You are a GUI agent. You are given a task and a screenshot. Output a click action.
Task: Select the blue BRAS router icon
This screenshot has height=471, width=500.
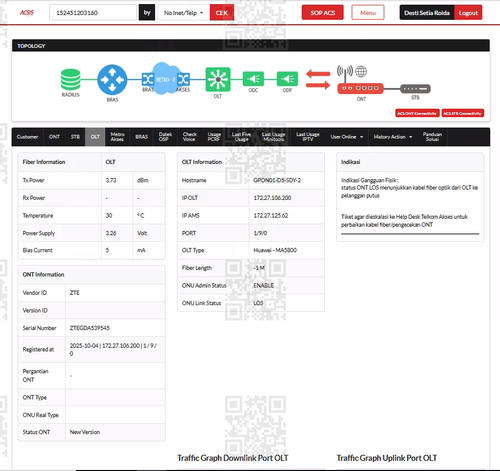[112, 80]
